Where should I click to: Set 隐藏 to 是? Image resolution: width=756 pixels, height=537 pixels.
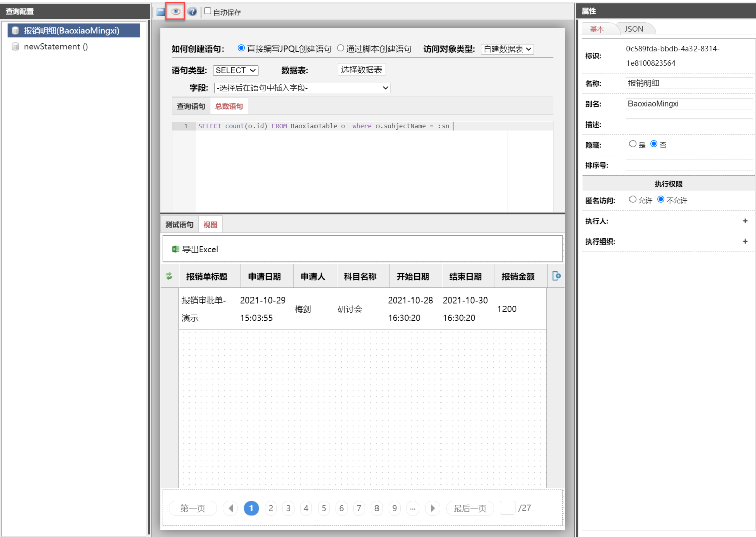[x=633, y=144]
